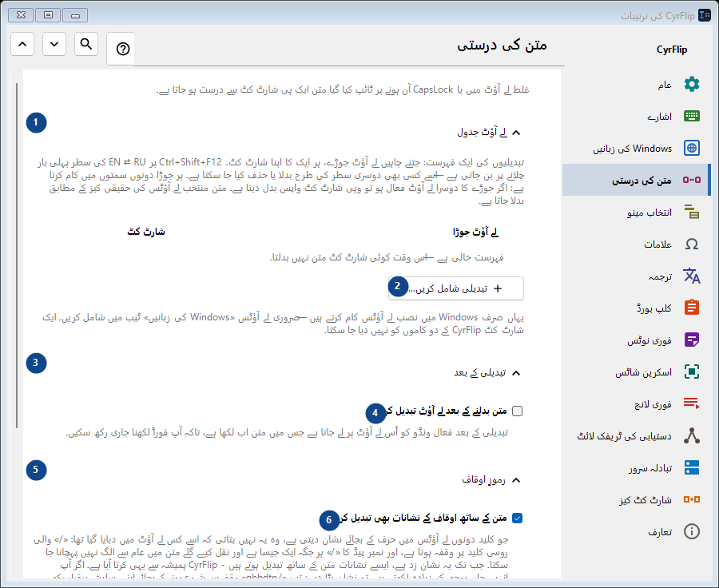Click the شارٹ کٹ column header
Viewport: 719px width, 588px height.
146,232
